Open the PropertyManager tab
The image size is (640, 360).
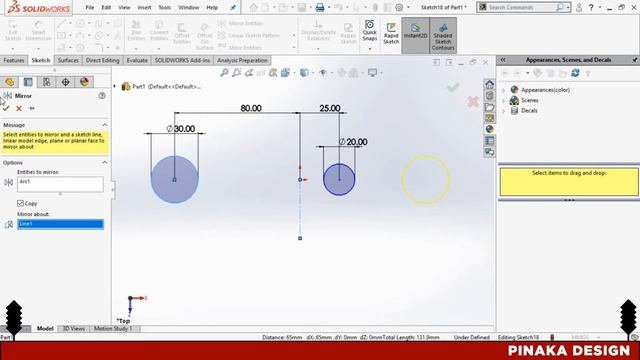coord(28,82)
